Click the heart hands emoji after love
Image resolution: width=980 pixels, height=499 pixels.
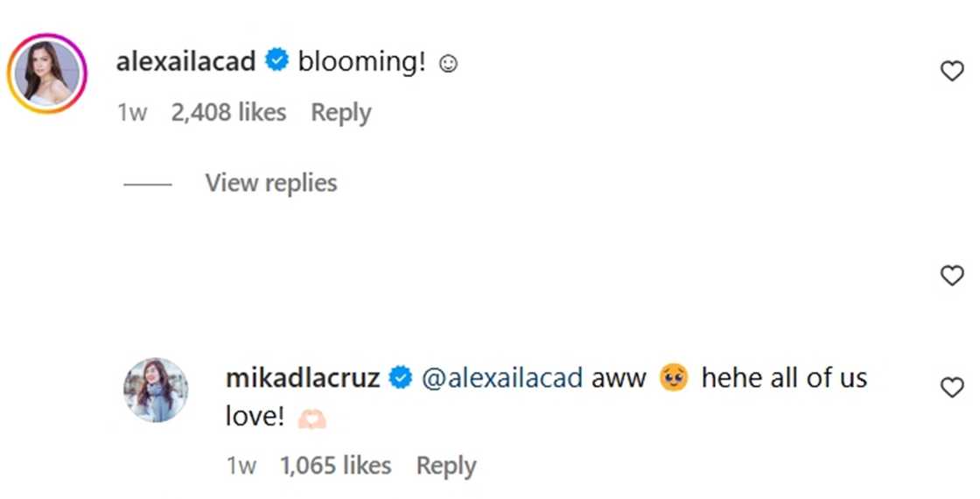[x=311, y=419]
